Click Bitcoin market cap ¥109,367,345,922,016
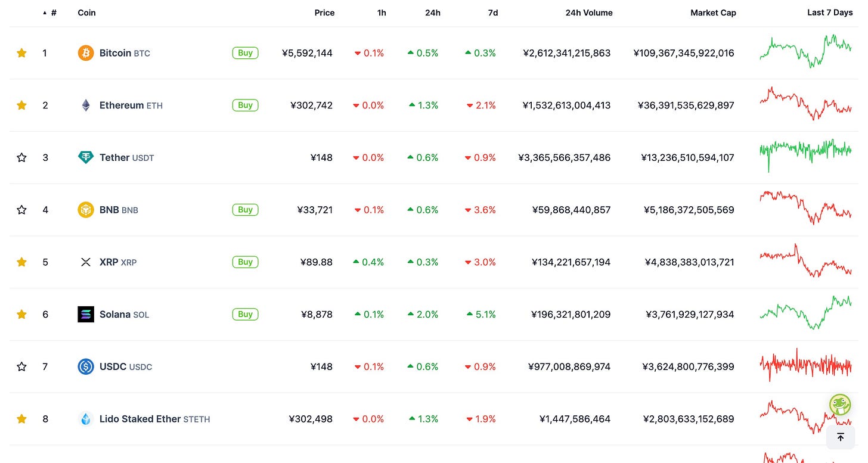The image size is (868, 463). click(x=684, y=53)
